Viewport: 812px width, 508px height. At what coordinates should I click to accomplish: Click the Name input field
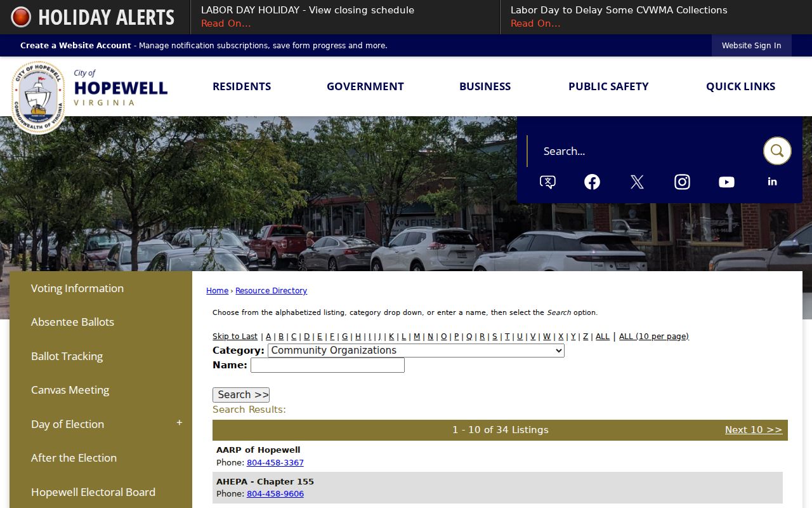327,365
